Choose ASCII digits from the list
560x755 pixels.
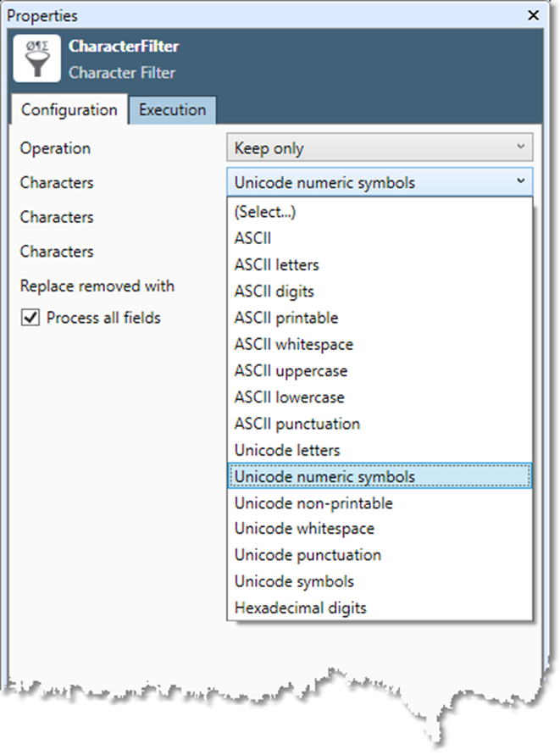[274, 291]
